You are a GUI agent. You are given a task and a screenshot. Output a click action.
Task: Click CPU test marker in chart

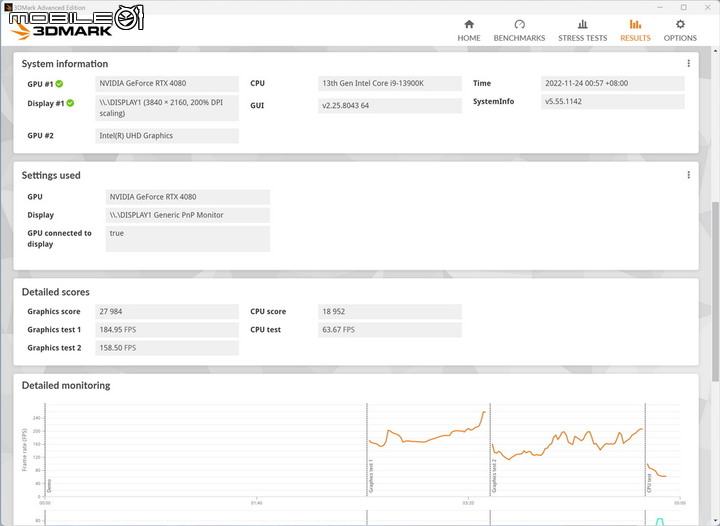[x=649, y=483]
